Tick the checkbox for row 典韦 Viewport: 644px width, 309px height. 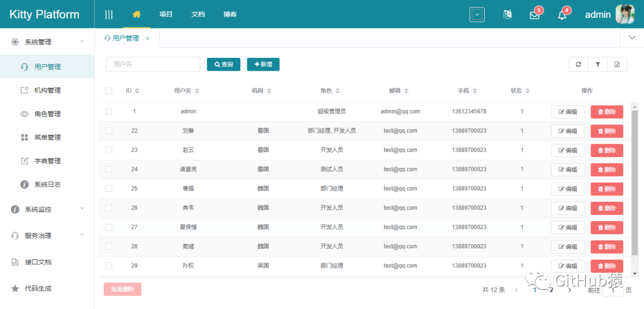tap(109, 208)
